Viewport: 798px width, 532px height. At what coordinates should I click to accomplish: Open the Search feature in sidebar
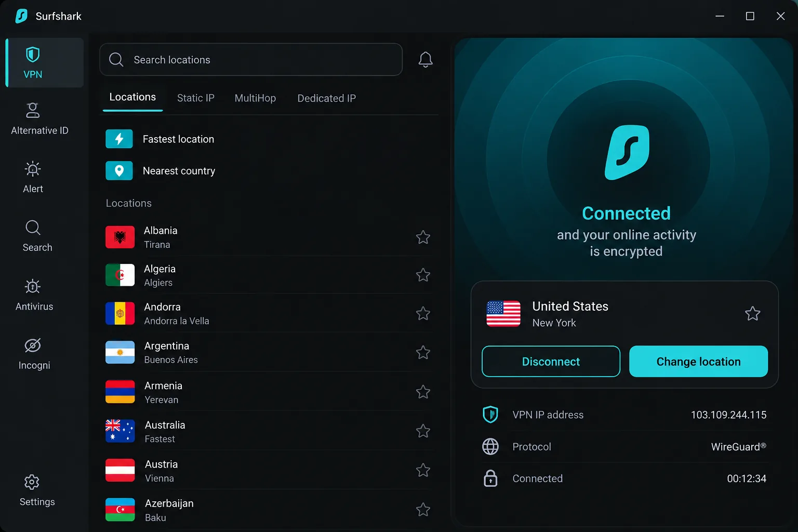click(37, 236)
